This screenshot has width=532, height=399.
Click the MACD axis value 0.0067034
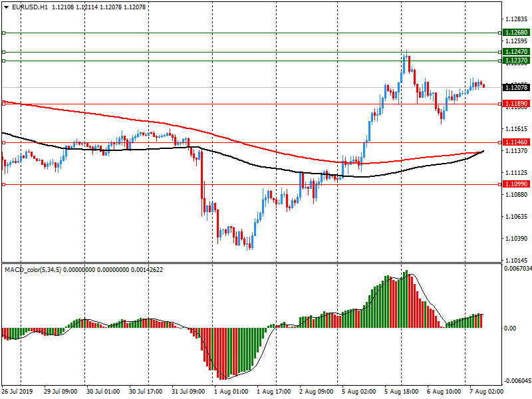coord(518,269)
